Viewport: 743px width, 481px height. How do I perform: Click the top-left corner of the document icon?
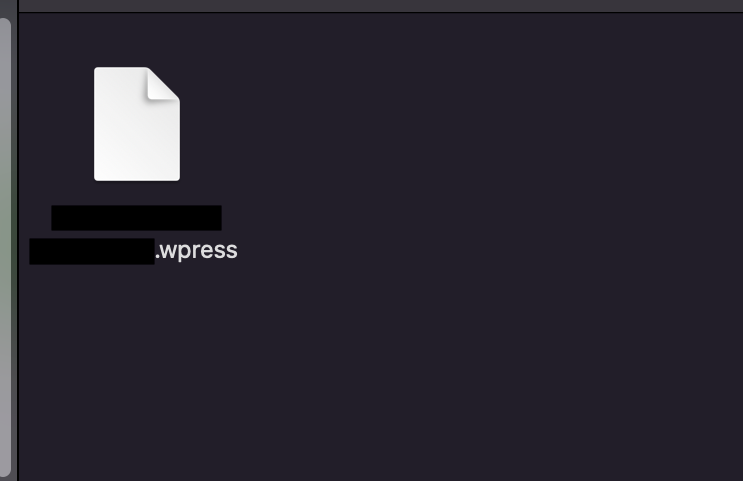pyautogui.click(x=98, y=71)
